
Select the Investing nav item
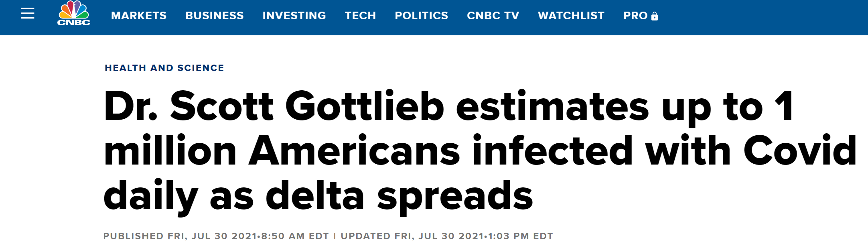click(294, 16)
